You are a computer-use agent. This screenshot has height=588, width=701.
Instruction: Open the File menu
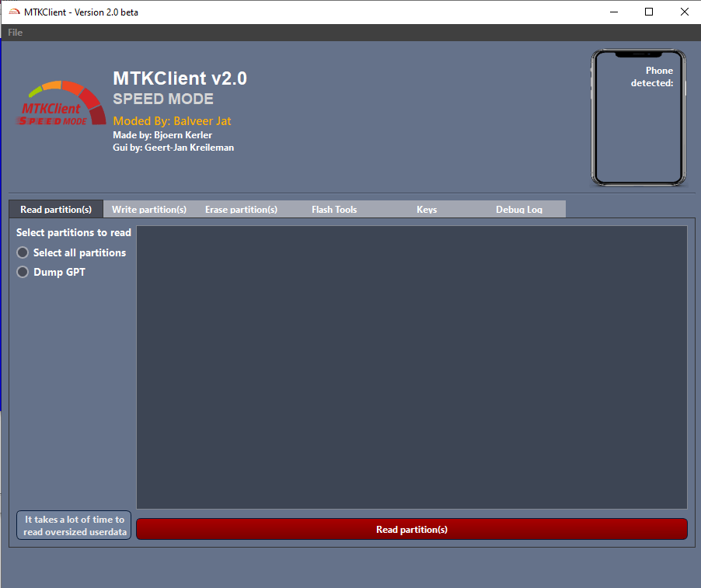click(x=14, y=32)
